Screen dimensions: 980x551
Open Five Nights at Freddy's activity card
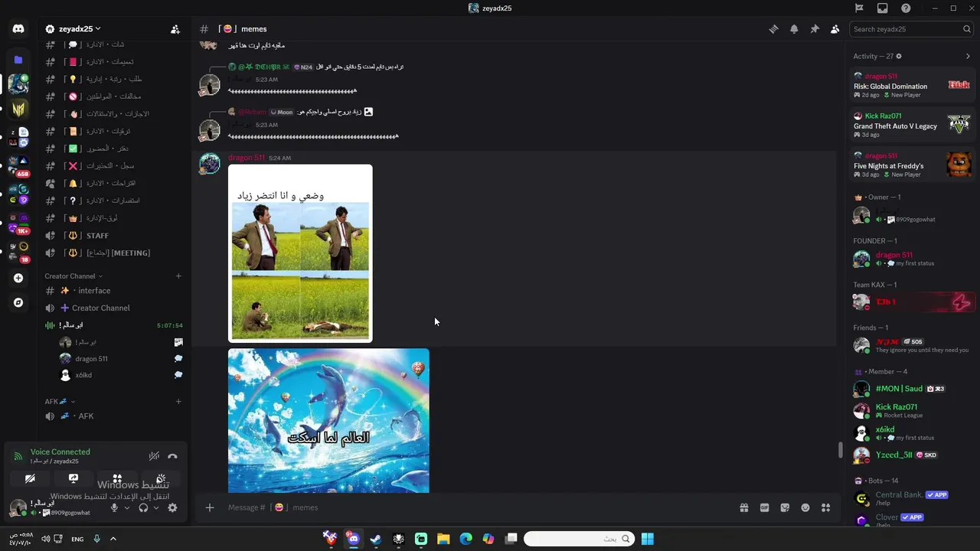pos(913,165)
